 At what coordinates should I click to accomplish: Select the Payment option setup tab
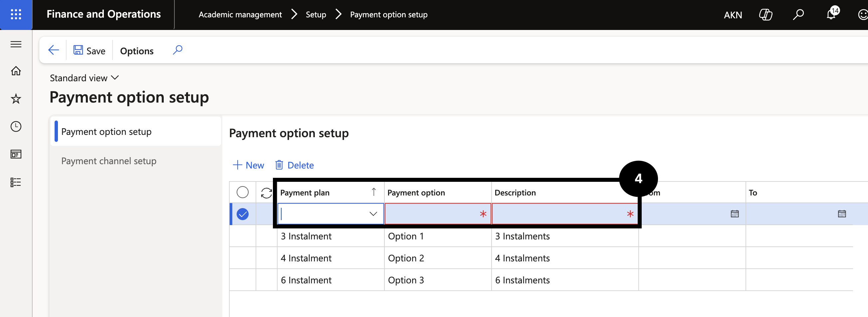click(x=136, y=132)
